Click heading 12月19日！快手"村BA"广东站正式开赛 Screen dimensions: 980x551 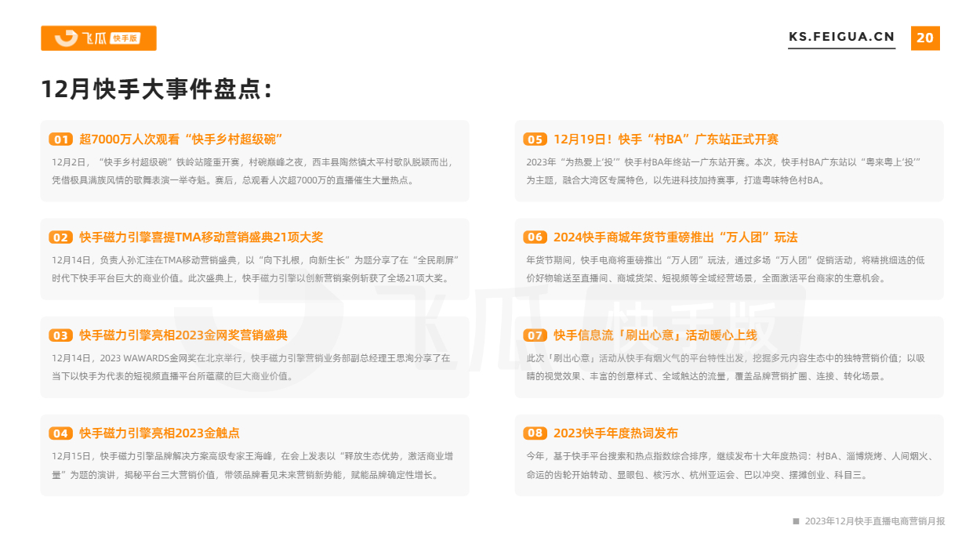pos(666,140)
